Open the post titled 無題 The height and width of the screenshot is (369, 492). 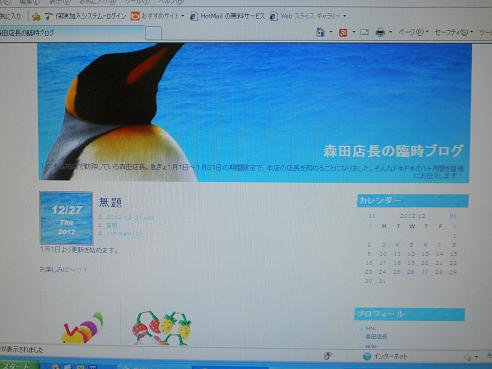110,202
